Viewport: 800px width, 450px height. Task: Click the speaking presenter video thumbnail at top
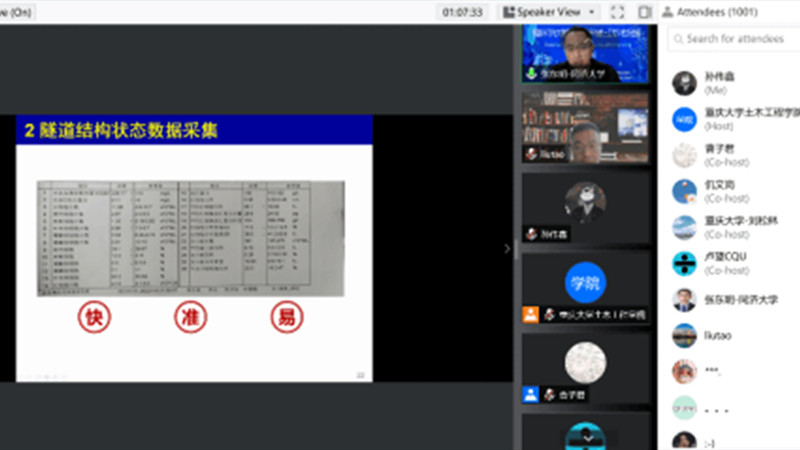(585, 54)
